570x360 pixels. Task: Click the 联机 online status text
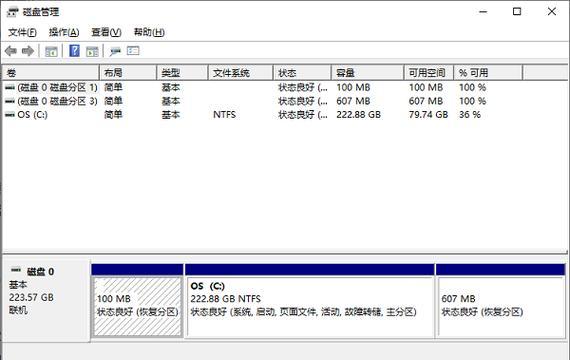point(18,310)
